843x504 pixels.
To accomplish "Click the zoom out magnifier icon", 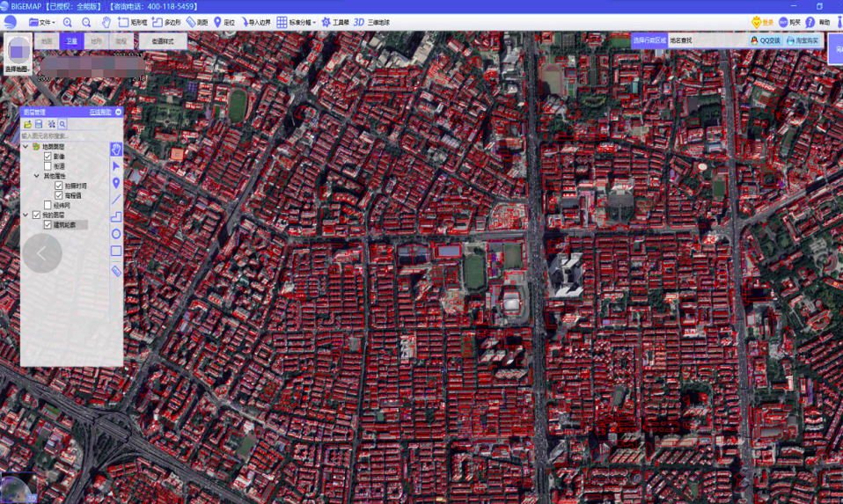I will point(86,22).
